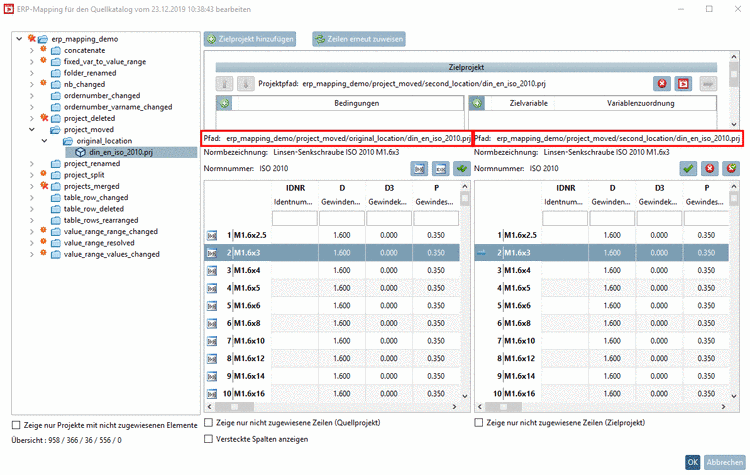Click the Zielprojekt hinzufügen button
The image size is (750, 475).
point(250,39)
